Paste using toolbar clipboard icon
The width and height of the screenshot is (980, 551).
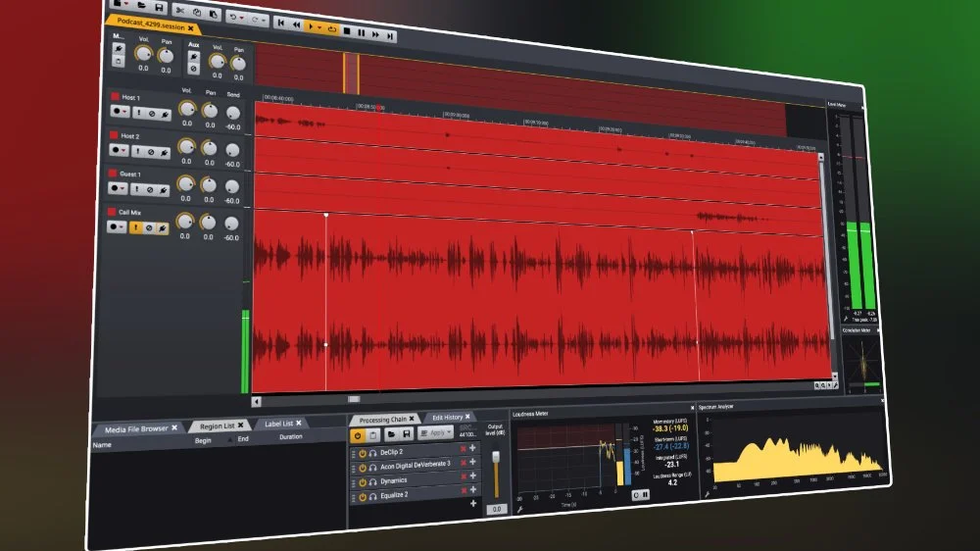[213, 15]
